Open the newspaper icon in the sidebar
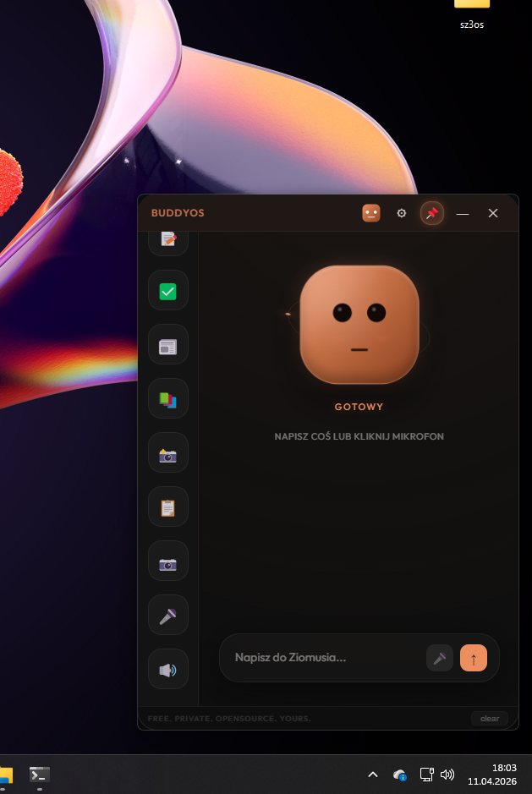The height and width of the screenshot is (794, 532). [167, 346]
